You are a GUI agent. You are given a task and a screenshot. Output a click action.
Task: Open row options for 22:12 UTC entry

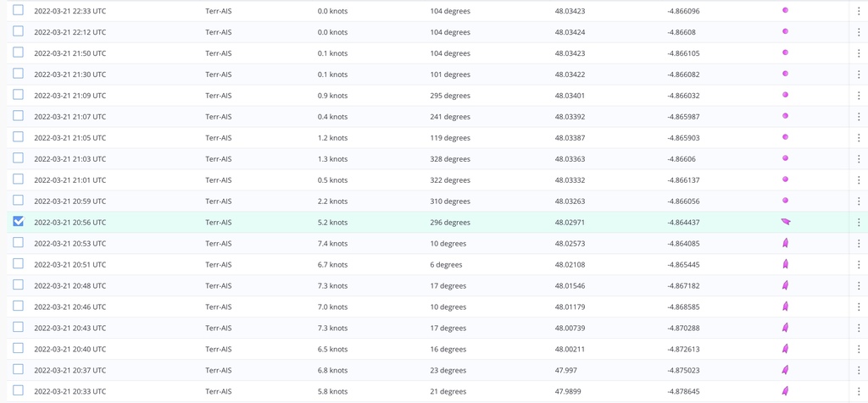pyautogui.click(x=859, y=32)
